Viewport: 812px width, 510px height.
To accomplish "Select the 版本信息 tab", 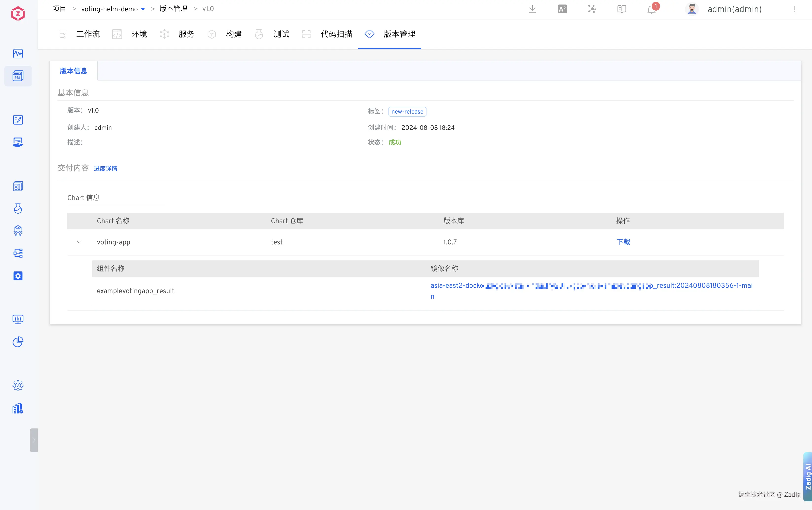I will pyautogui.click(x=73, y=71).
